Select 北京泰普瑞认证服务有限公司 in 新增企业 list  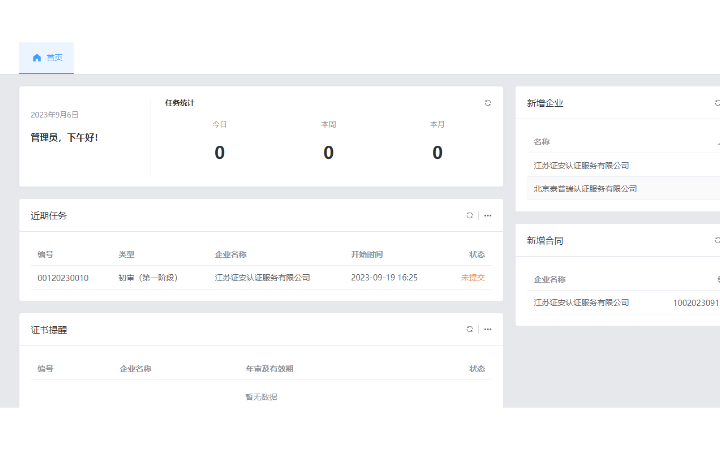pyautogui.click(x=585, y=188)
